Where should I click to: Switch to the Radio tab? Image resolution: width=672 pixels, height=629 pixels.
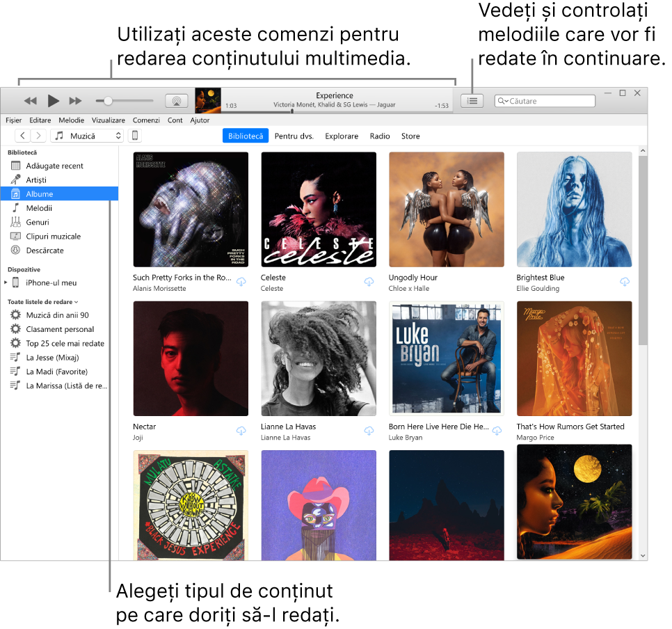(380, 136)
